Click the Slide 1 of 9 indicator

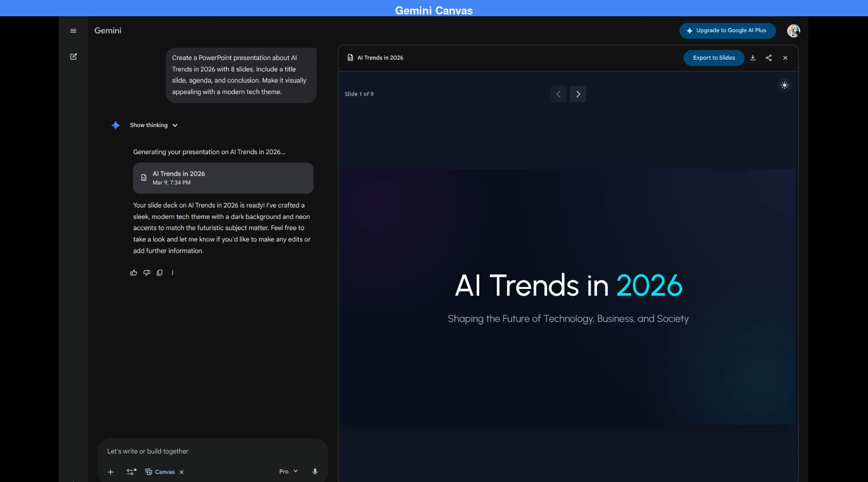[359, 94]
